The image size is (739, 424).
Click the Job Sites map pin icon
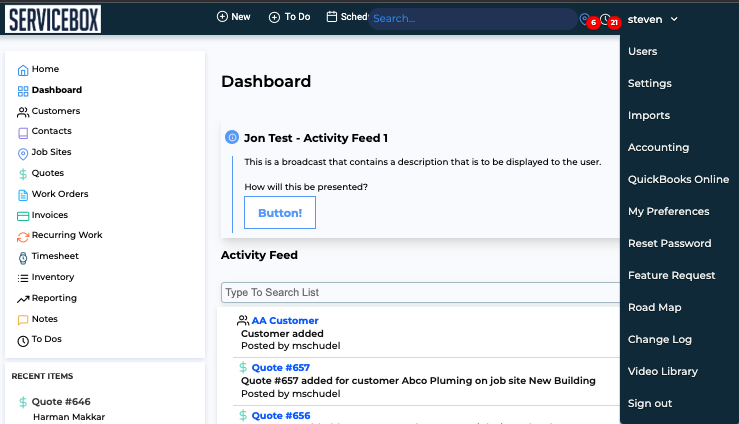tap(23, 154)
